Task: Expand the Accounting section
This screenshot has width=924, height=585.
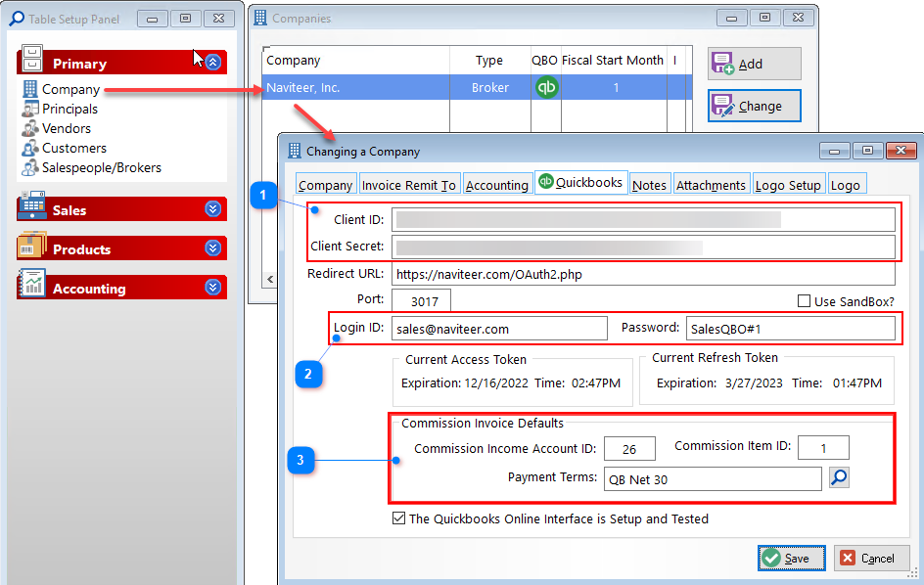Action: click(213, 287)
